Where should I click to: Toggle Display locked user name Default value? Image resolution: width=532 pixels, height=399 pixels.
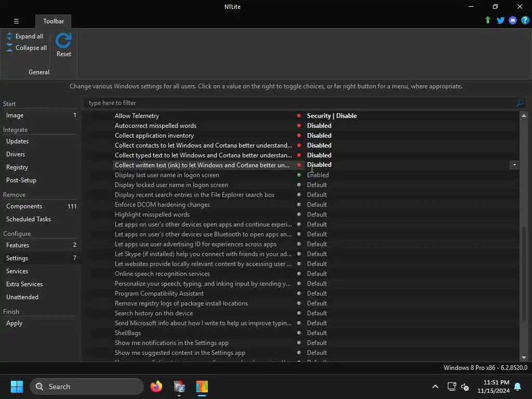click(317, 185)
